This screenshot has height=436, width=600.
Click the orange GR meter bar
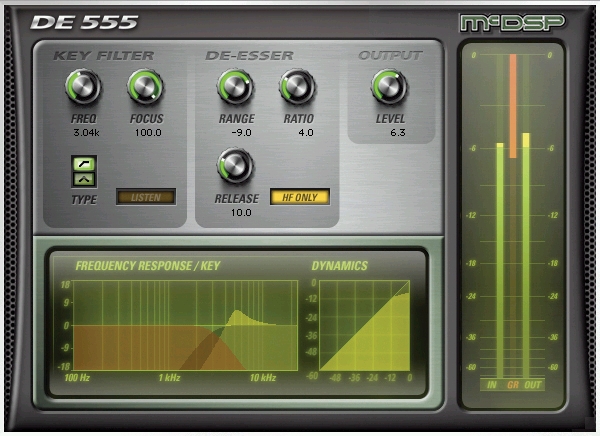click(x=513, y=106)
